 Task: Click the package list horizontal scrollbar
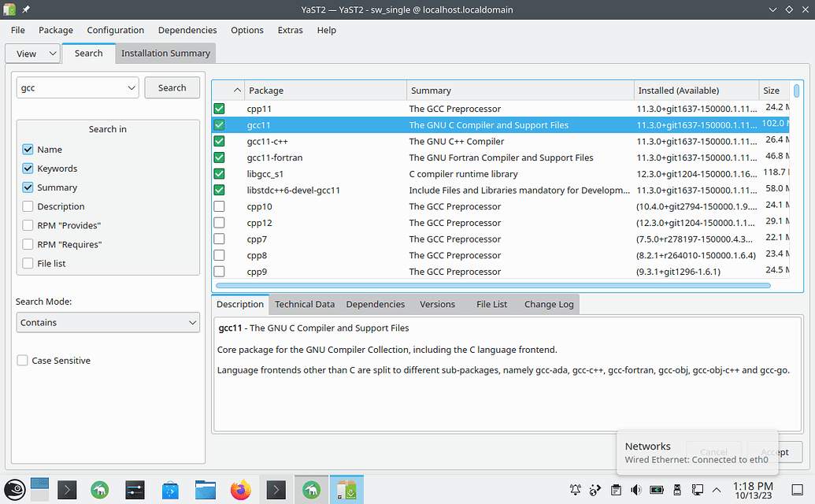[x=493, y=285]
